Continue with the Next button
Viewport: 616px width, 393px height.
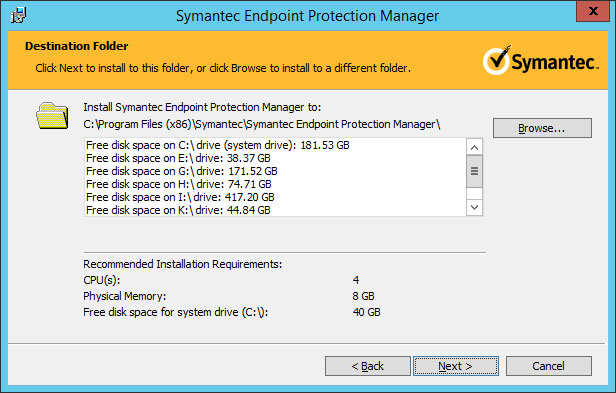tap(456, 366)
